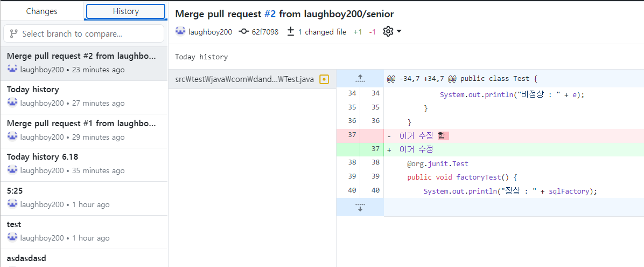Select the 5:25 commit

click(x=84, y=198)
